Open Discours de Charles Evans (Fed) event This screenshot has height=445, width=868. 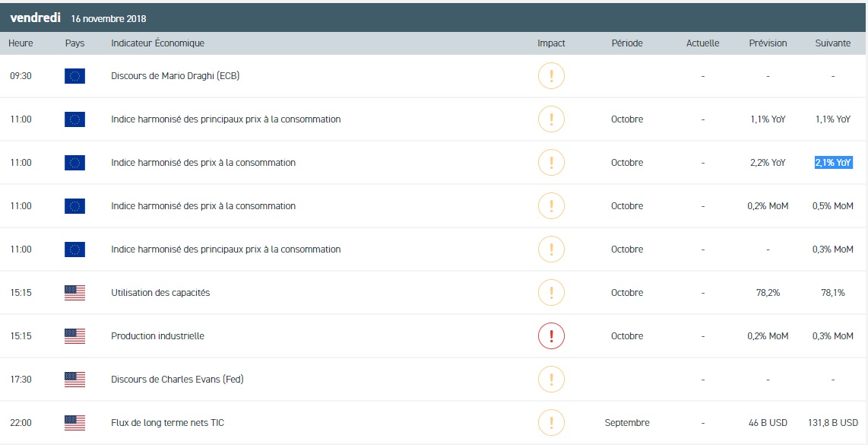click(x=177, y=380)
